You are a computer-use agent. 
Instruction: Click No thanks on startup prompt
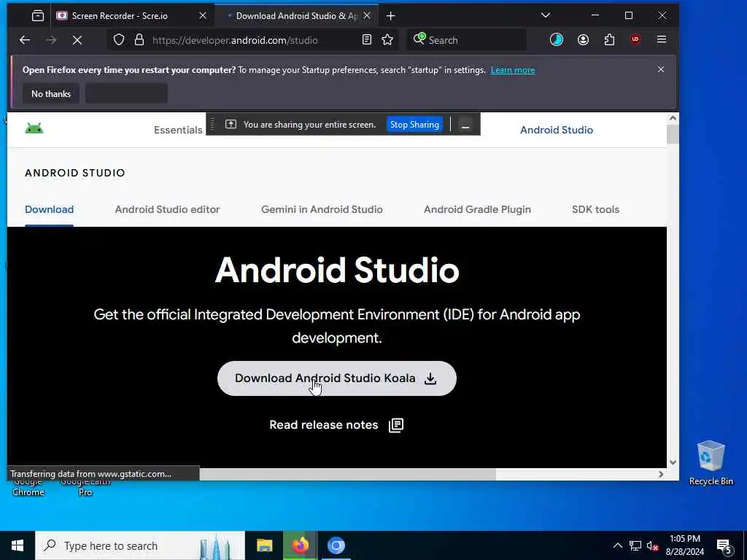point(51,94)
